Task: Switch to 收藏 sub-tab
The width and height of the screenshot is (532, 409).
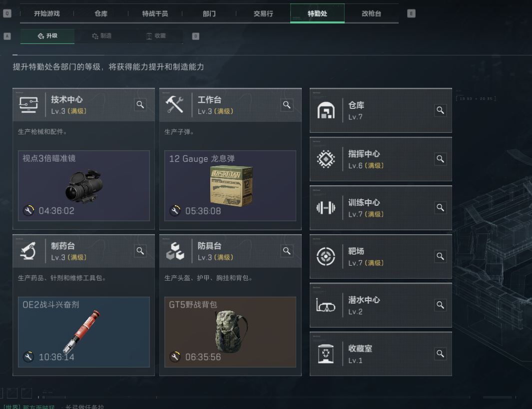Action: (156, 36)
